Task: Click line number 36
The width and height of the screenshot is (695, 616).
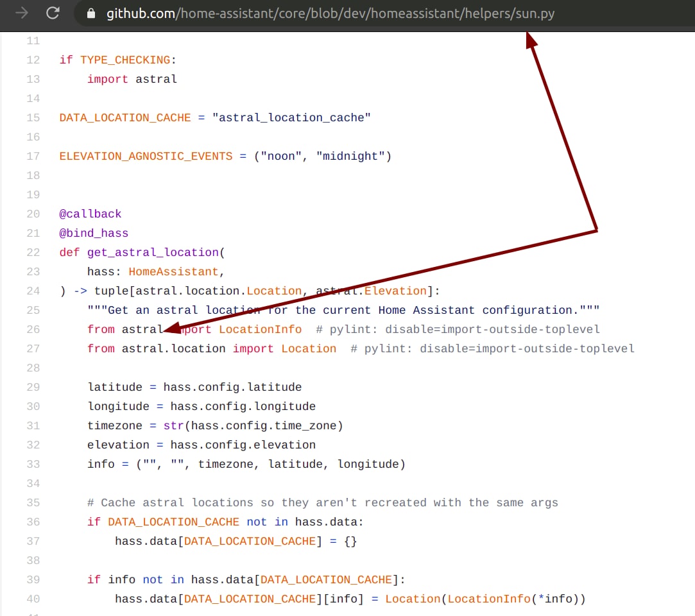Action: [33, 522]
